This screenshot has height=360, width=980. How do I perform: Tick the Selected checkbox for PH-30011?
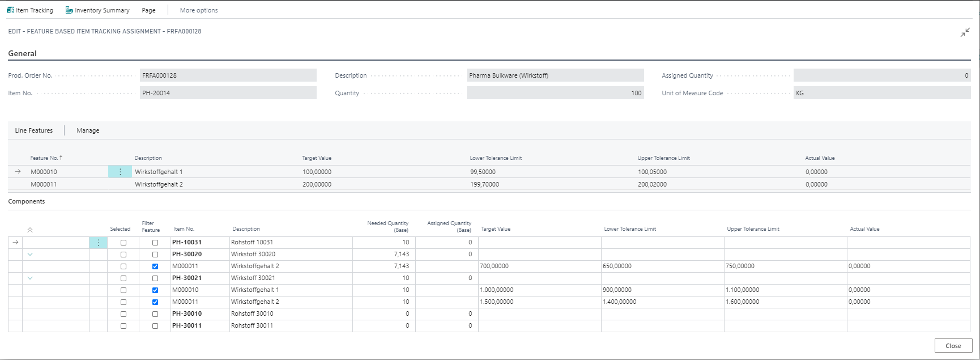click(x=123, y=326)
